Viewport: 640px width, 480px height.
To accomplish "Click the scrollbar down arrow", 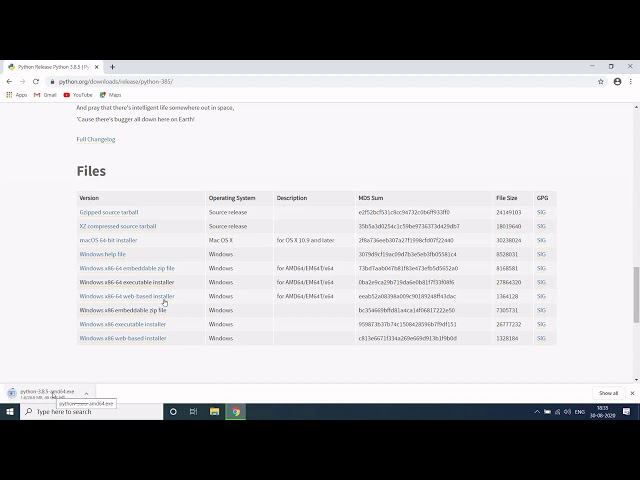I will [636, 379].
